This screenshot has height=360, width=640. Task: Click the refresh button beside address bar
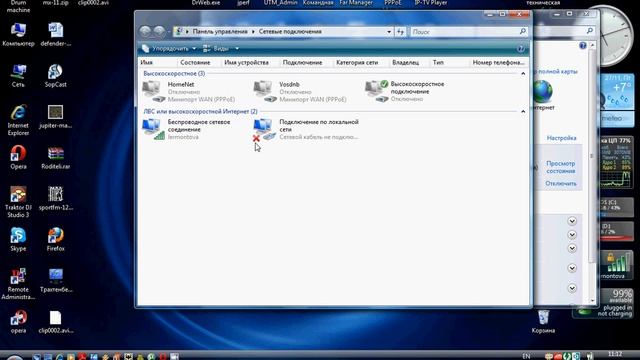(x=400, y=31)
